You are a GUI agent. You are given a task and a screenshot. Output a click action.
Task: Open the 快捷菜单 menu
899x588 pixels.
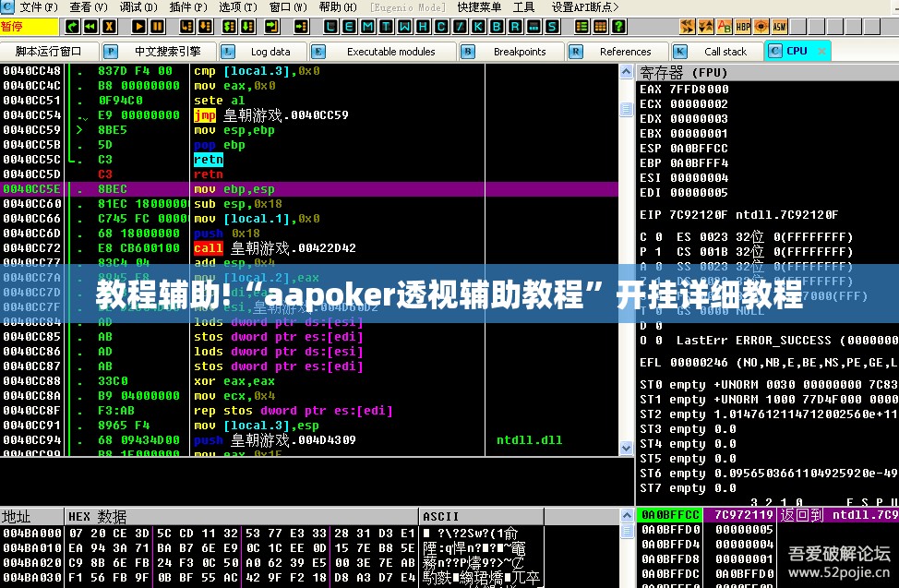tap(479, 7)
